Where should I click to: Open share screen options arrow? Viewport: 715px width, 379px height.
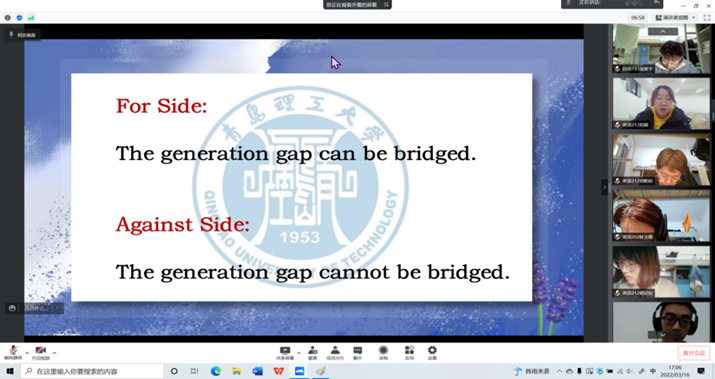click(299, 353)
